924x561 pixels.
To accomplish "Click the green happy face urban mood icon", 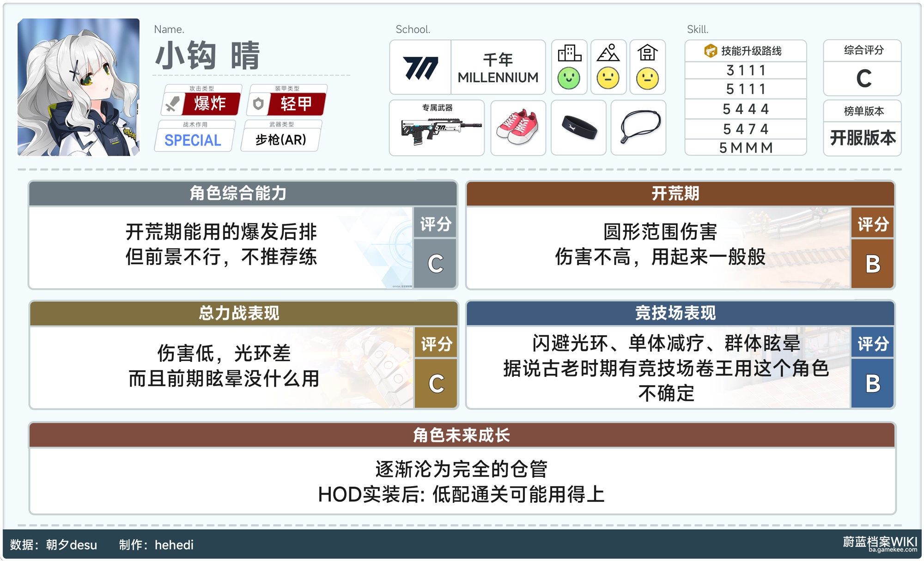I will [x=569, y=78].
